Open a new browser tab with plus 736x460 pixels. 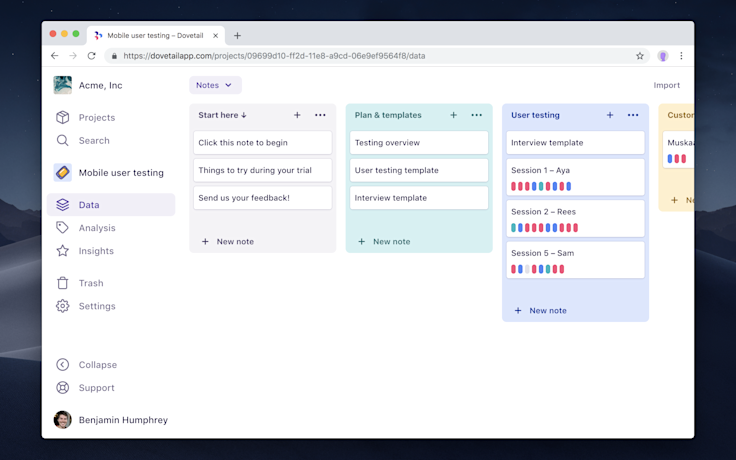[x=238, y=36]
